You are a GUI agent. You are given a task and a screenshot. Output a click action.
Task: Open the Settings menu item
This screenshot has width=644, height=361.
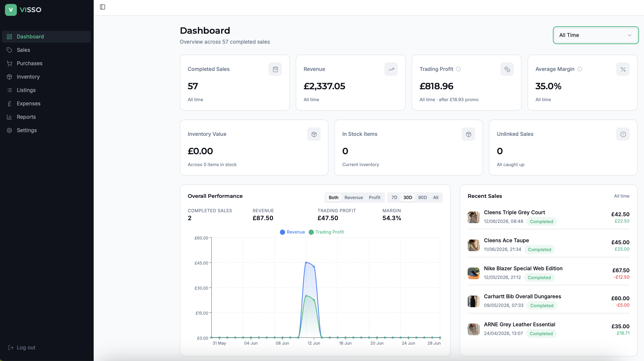(46, 130)
